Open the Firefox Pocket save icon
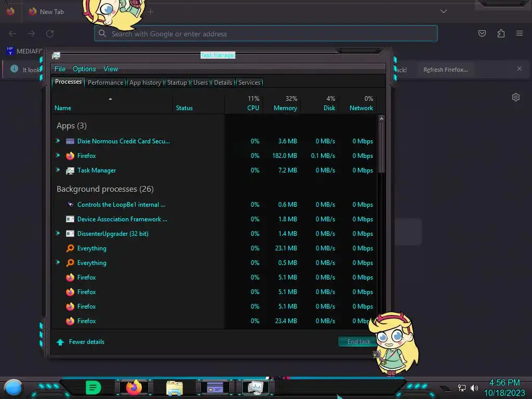The image size is (532, 399). coord(482,33)
